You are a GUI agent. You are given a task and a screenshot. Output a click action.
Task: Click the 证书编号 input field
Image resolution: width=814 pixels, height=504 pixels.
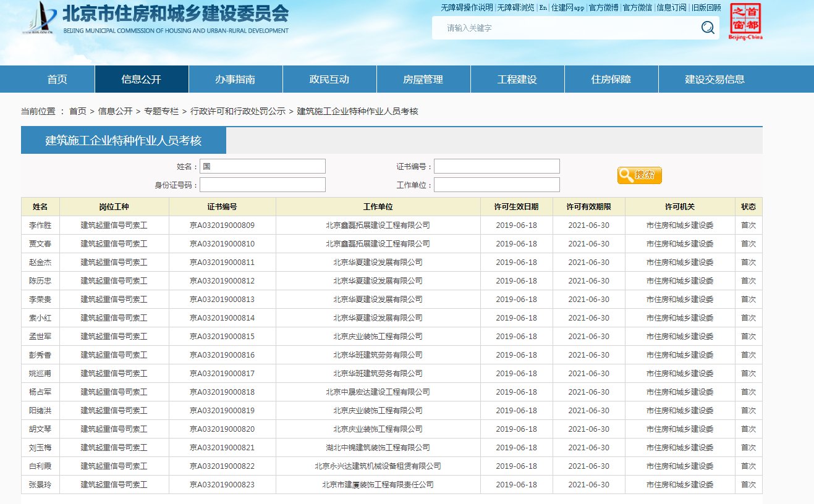498,166
